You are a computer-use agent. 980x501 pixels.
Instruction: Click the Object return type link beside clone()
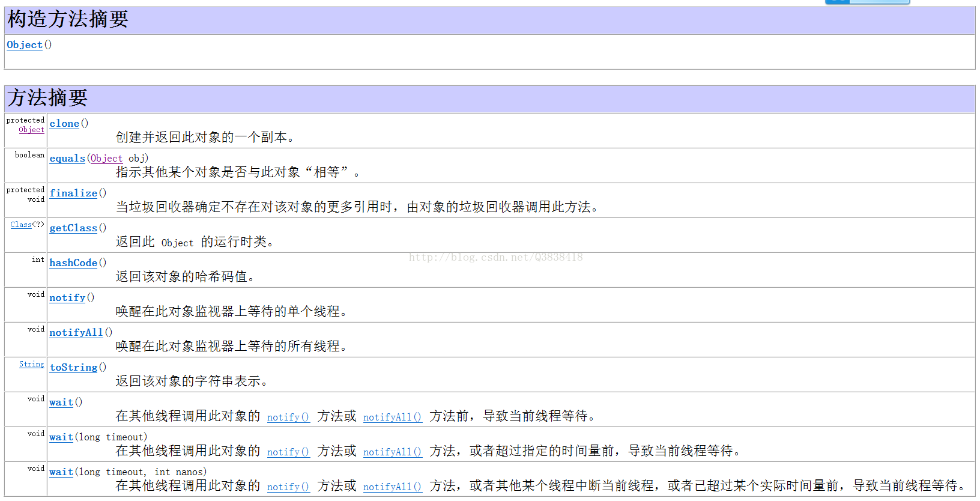pos(31,130)
